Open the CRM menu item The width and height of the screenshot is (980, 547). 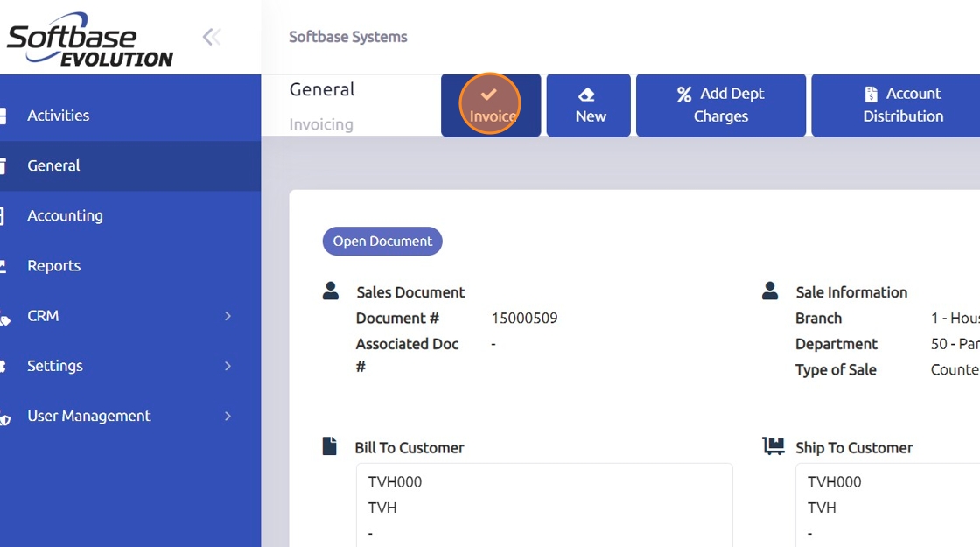pyautogui.click(x=130, y=316)
